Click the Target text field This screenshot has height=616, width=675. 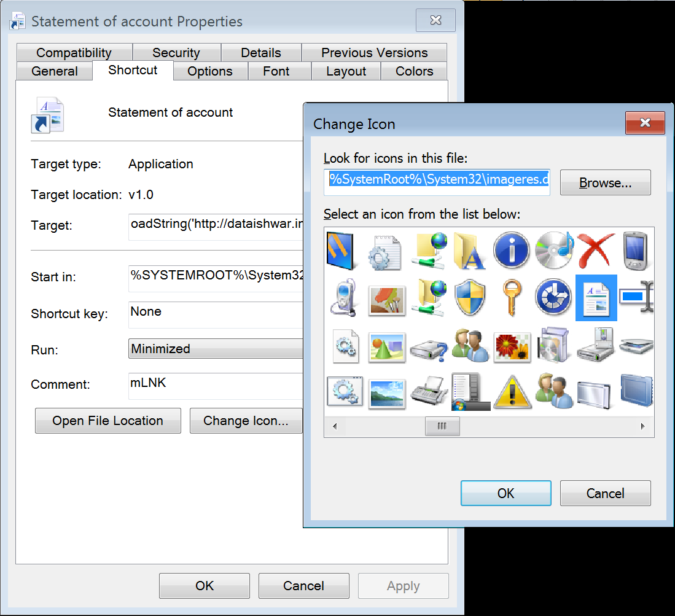216,227
